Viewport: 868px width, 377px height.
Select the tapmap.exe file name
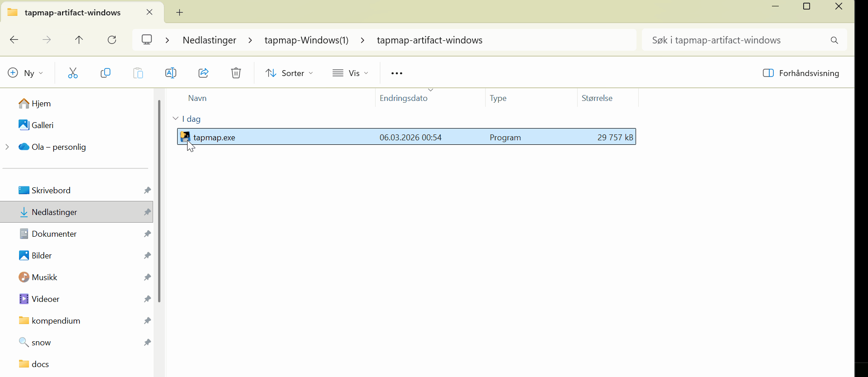(x=214, y=137)
